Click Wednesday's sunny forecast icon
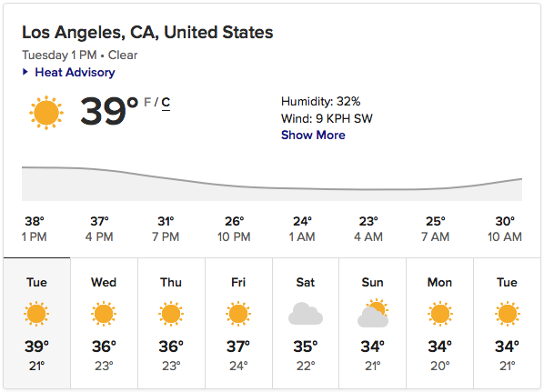 pyautogui.click(x=104, y=314)
